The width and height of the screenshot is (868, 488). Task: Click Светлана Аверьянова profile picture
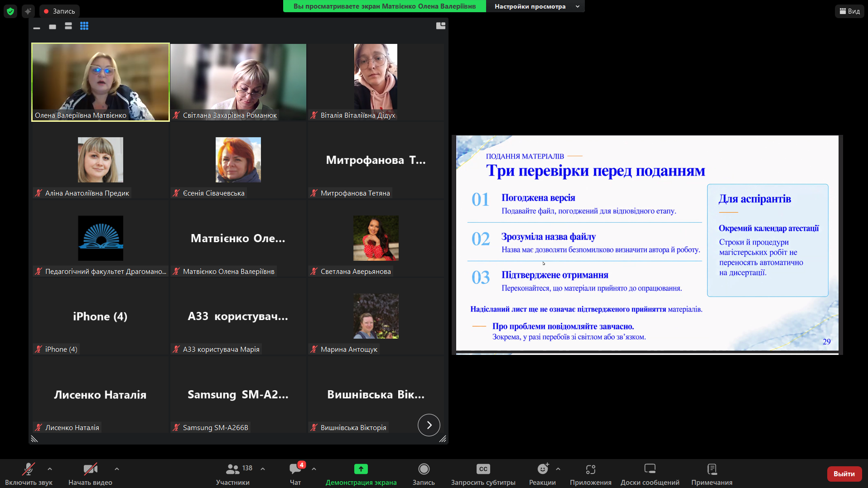point(376,238)
